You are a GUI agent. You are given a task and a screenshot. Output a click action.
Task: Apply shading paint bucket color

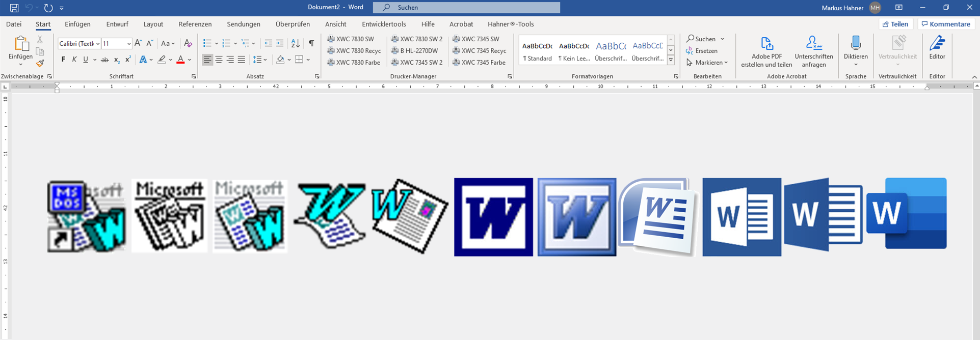(x=280, y=60)
